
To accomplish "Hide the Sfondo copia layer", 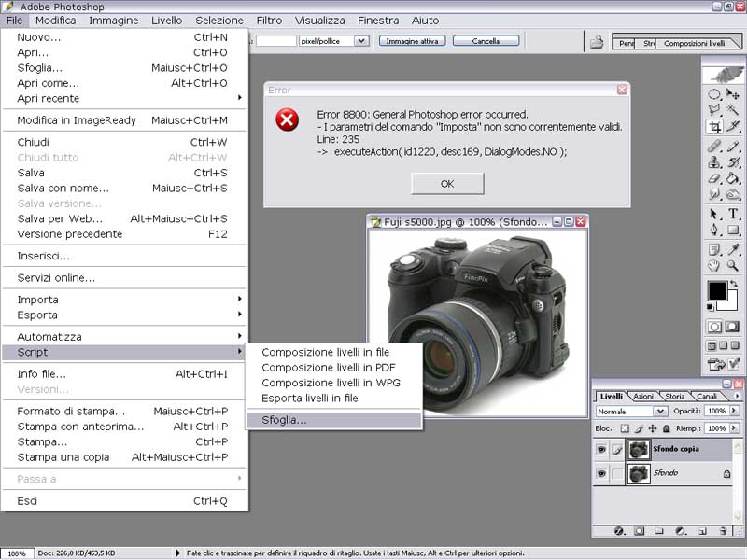I will coord(601,449).
